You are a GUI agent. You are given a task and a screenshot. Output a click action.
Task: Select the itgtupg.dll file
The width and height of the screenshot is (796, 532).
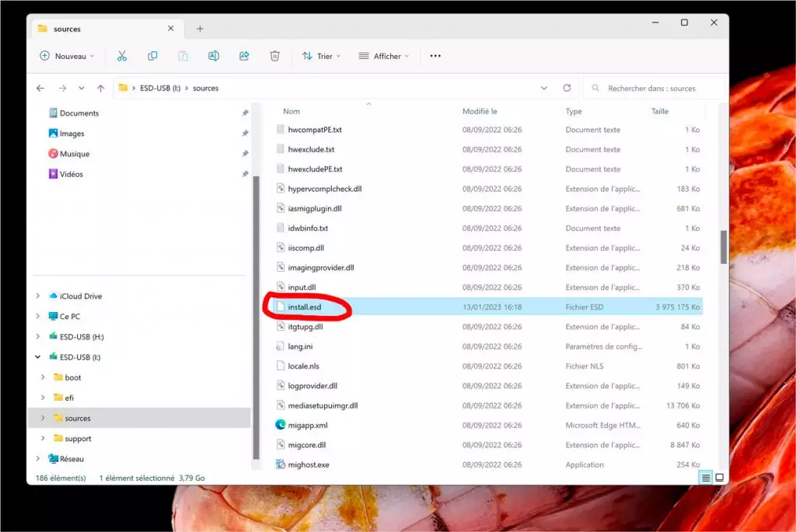[x=488, y=327]
